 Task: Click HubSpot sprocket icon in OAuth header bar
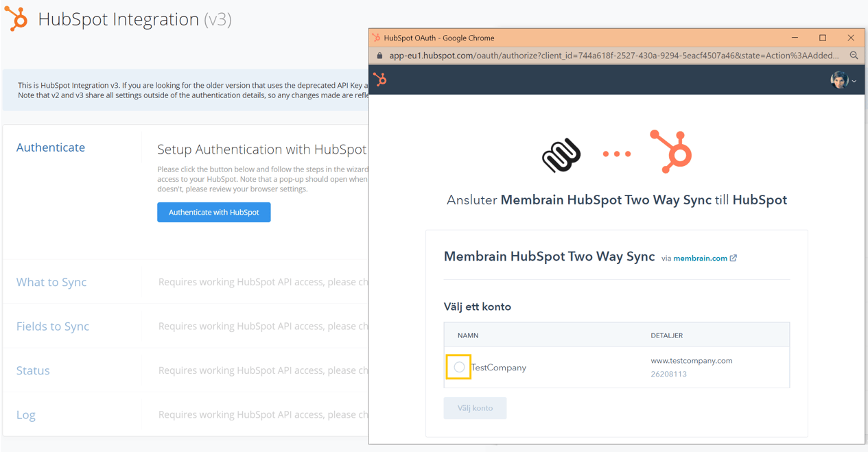pos(380,80)
